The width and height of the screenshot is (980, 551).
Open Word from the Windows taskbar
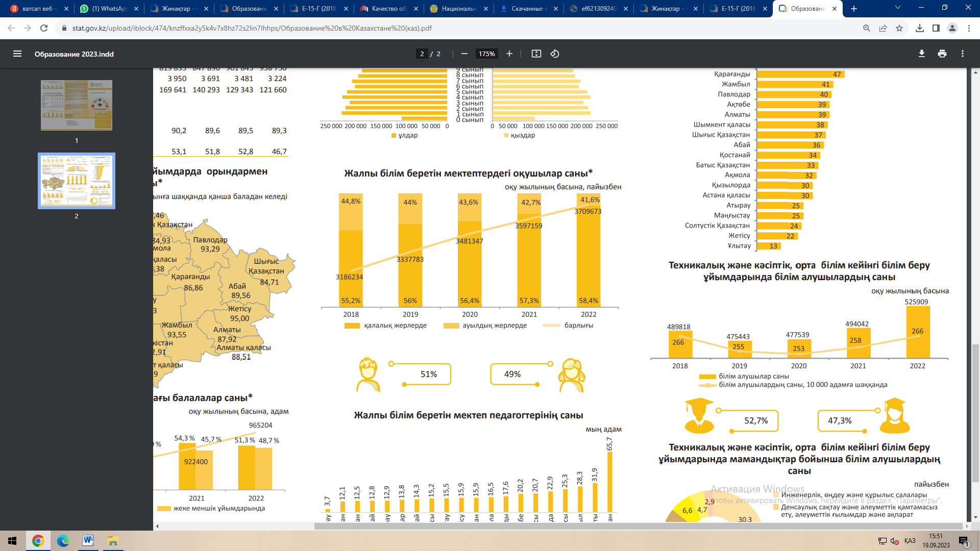[88, 541]
